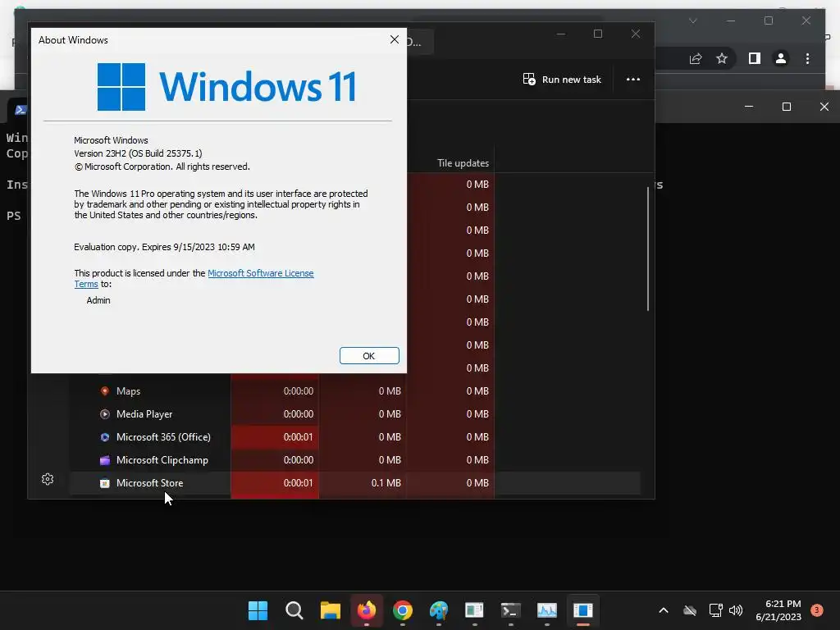This screenshot has height=630, width=840.
Task: Click the About Windows taskbar icon
Action: point(583,610)
